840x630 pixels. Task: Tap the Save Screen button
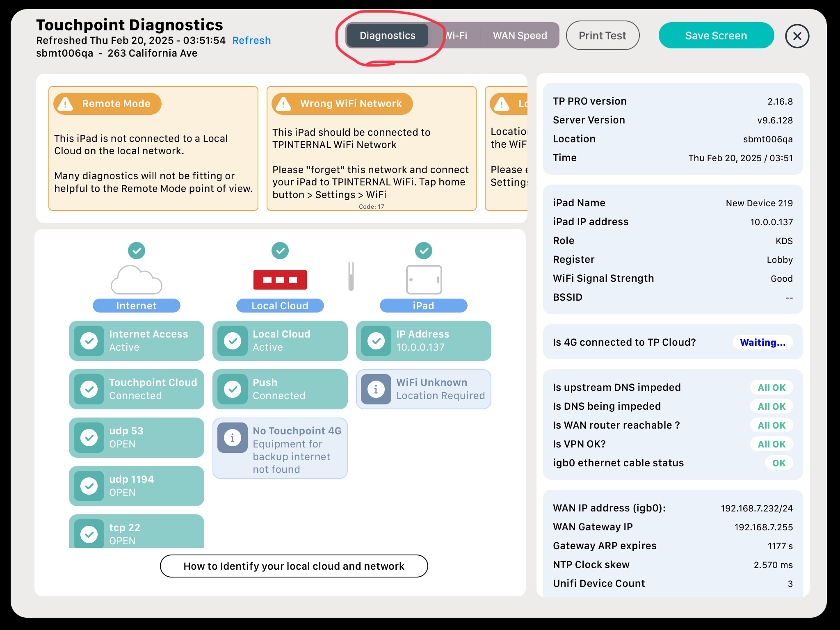coord(716,36)
